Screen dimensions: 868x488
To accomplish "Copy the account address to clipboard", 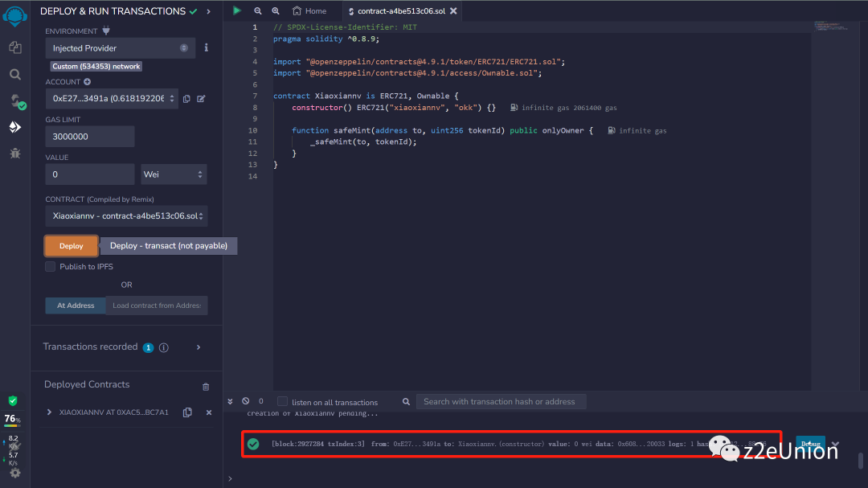I will pyautogui.click(x=186, y=99).
